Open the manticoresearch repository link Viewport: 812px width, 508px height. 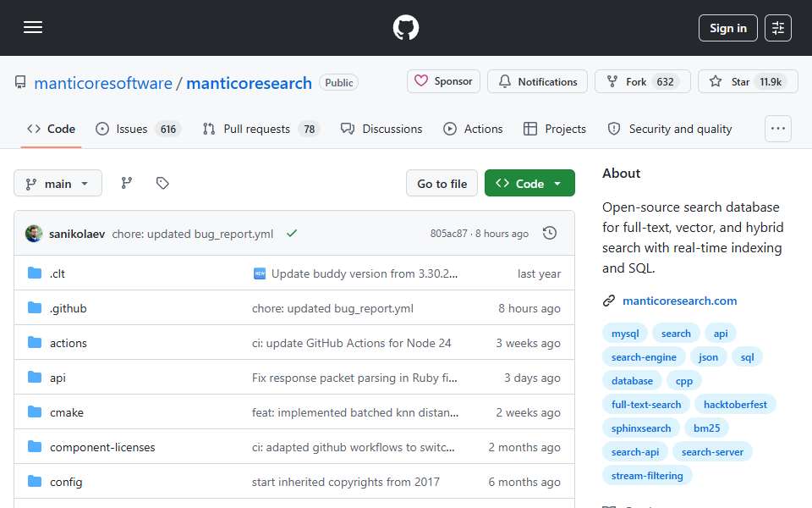coord(249,83)
